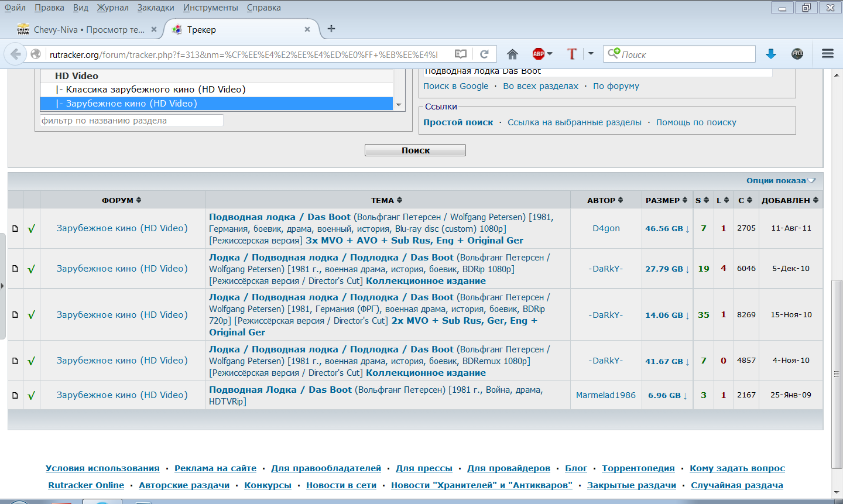Download the 46.56 GB torrent
The image size is (843, 504).
point(667,228)
